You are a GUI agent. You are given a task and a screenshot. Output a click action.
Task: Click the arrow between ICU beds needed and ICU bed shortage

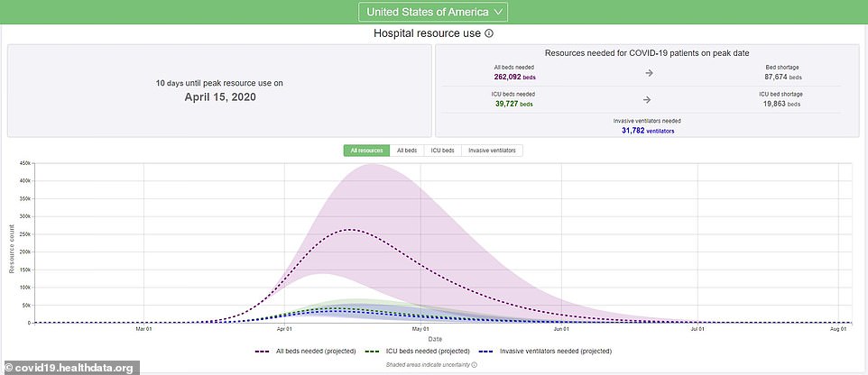point(649,99)
